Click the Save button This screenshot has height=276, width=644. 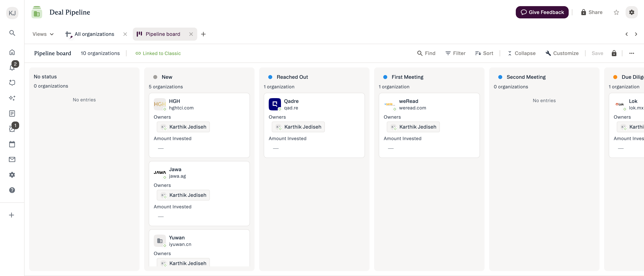[597, 53]
